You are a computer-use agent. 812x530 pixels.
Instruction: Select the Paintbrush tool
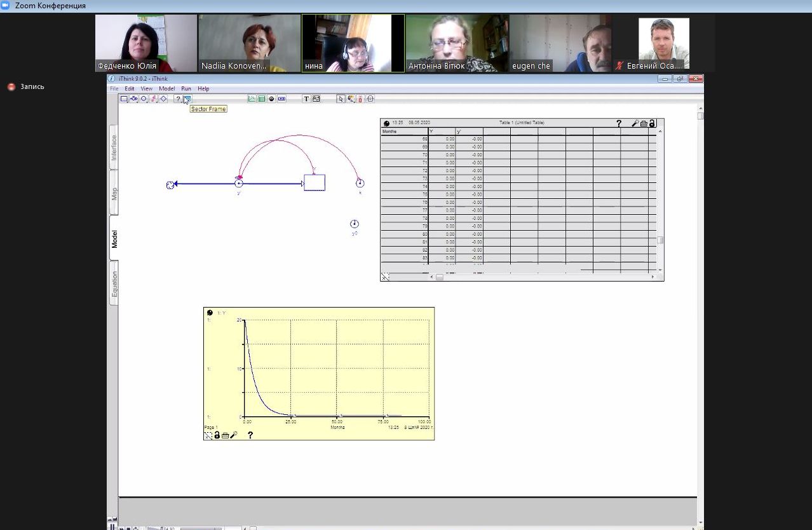pyautogui.click(x=351, y=99)
